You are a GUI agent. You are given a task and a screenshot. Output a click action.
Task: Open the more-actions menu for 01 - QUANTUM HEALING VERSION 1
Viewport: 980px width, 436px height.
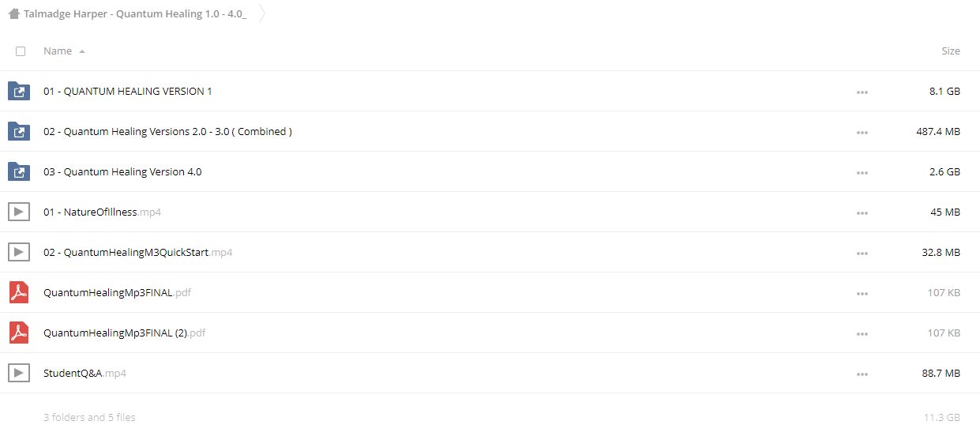862,92
